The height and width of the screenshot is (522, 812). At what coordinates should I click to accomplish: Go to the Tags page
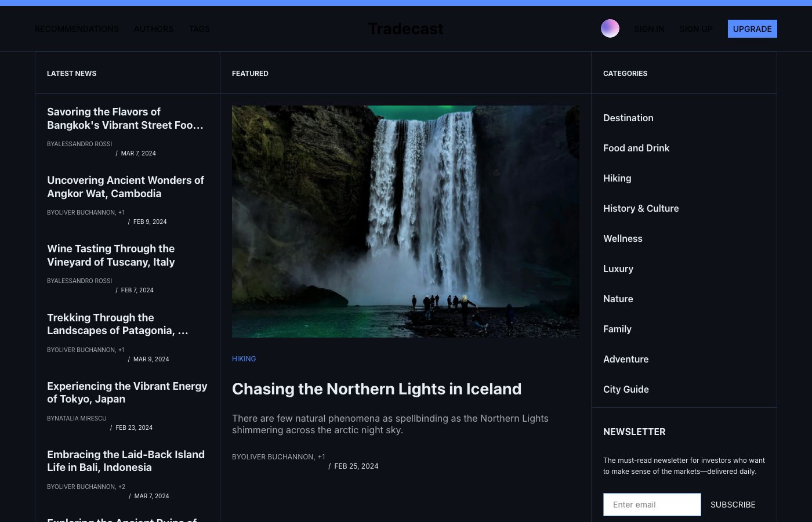coord(199,29)
